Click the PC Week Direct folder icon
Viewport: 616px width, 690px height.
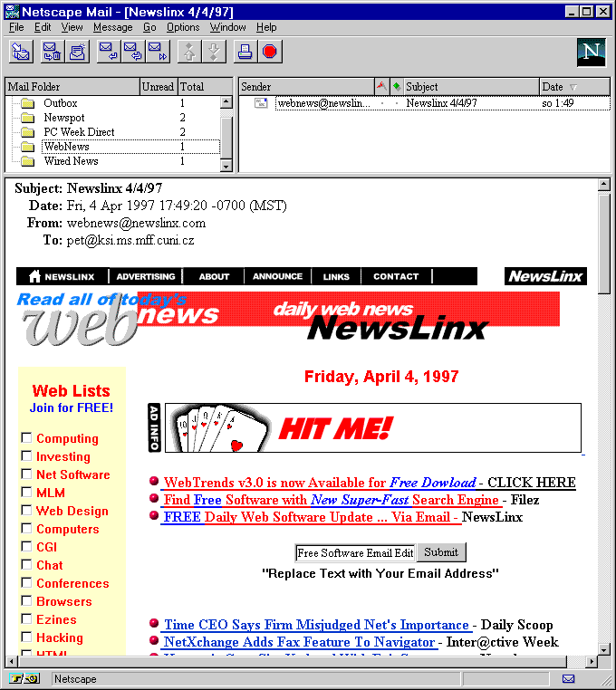(x=28, y=132)
